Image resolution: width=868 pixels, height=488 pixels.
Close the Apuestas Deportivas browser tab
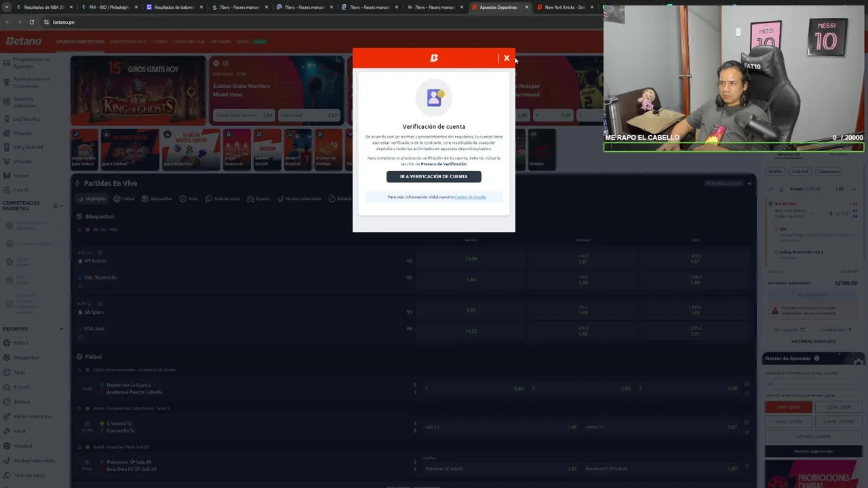[527, 7]
